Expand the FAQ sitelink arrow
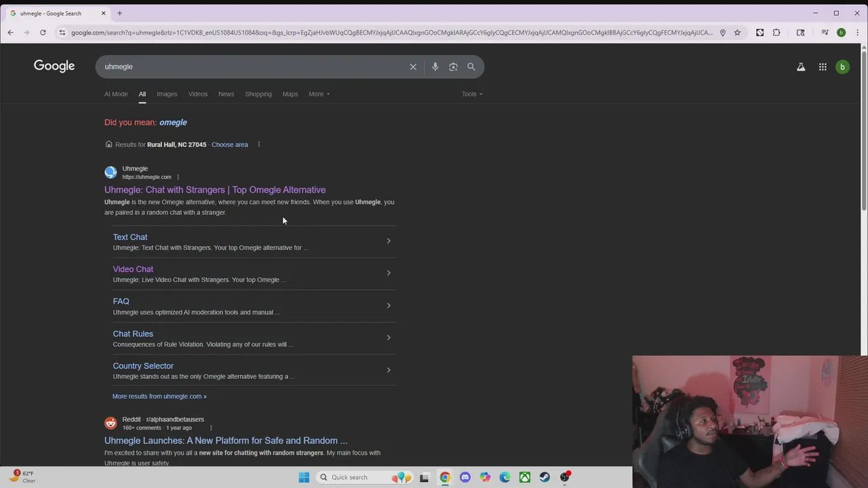 pos(389,306)
